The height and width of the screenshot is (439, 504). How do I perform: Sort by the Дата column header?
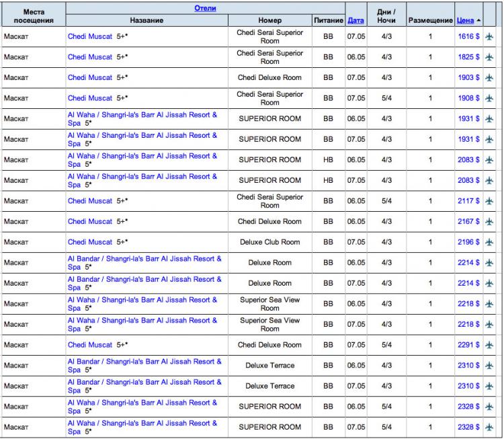(x=355, y=20)
